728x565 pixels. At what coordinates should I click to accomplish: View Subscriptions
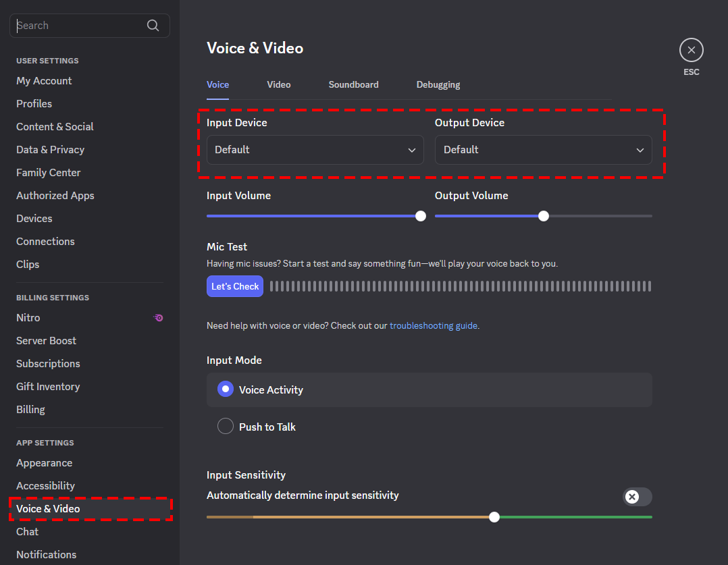(48, 364)
